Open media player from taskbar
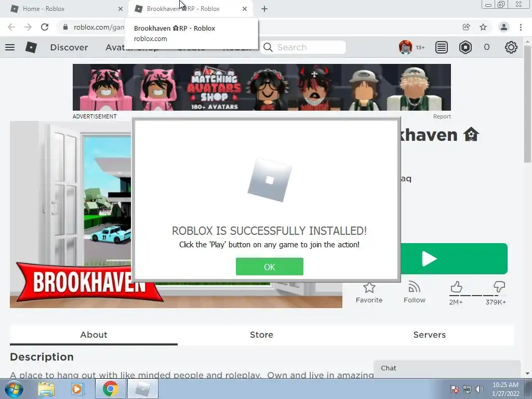This screenshot has width=532, height=399. [x=77, y=389]
